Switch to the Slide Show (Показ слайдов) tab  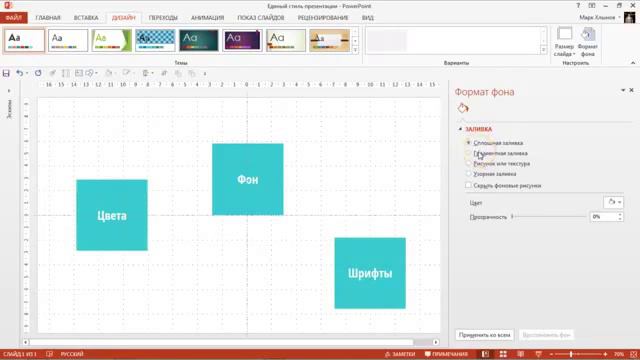pyautogui.click(x=261, y=18)
